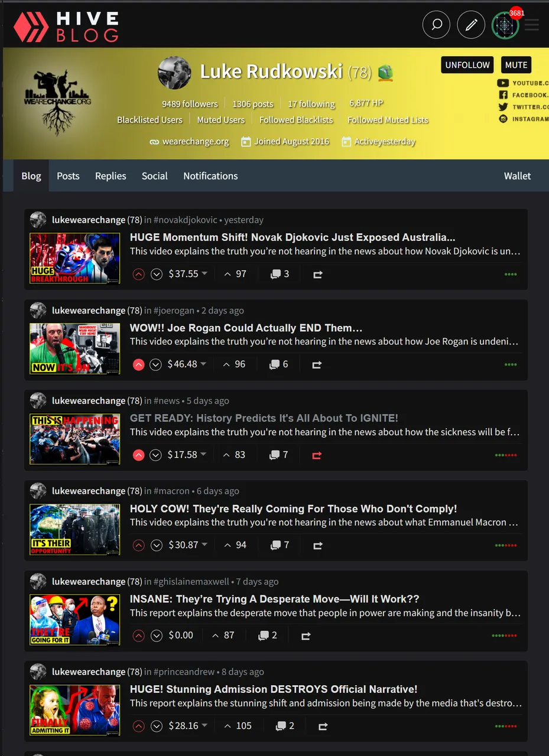549x756 pixels.
Task: Open the 17 following link
Action: [x=311, y=104]
